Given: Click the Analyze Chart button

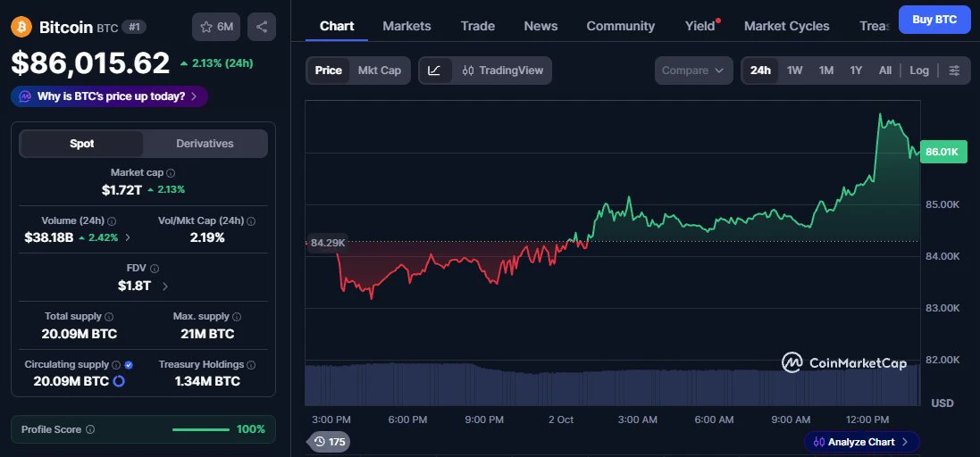Looking at the screenshot, I should [862, 442].
